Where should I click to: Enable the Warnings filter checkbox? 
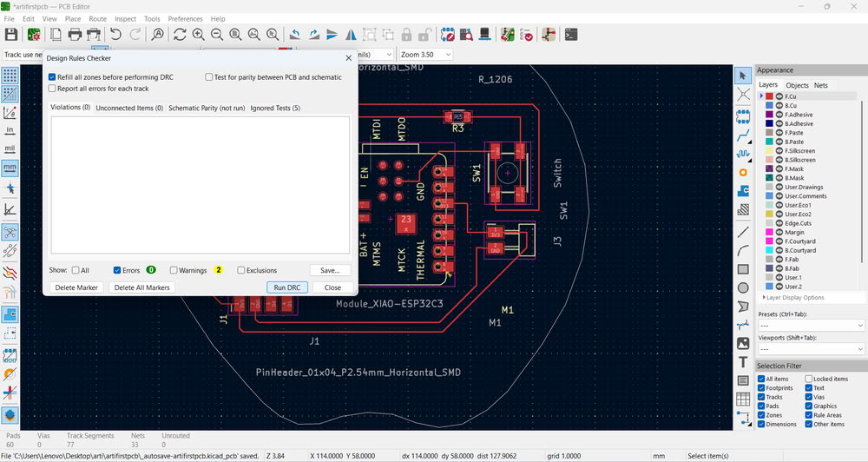tap(174, 270)
